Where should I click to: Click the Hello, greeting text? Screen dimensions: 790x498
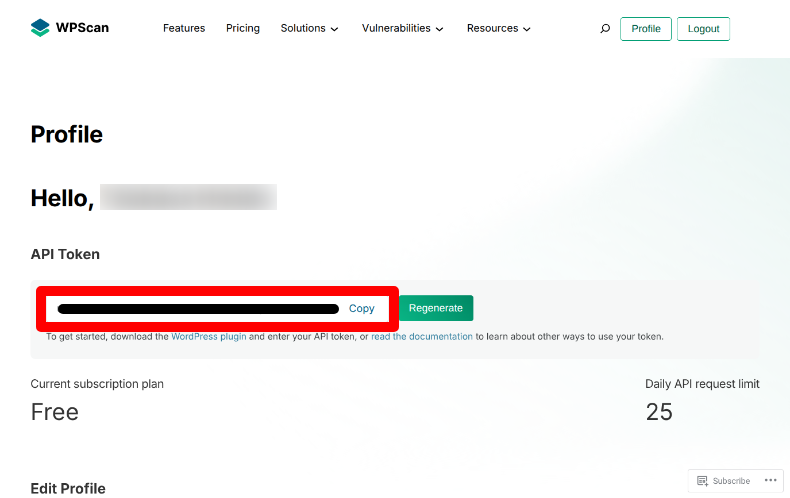(x=62, y=198)
